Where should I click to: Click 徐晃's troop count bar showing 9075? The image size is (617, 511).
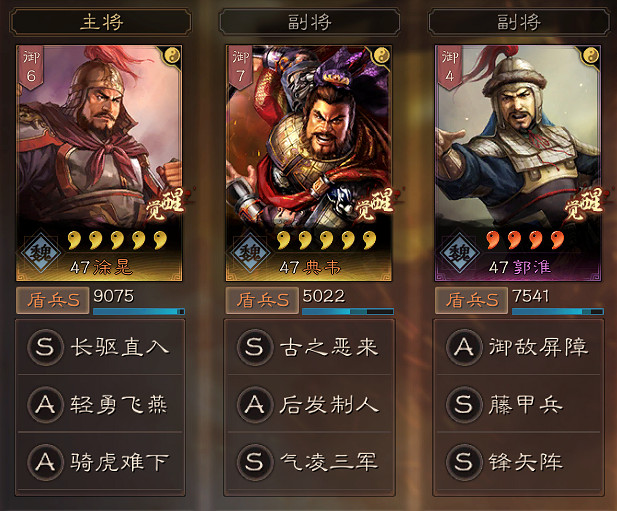point(139,311)
